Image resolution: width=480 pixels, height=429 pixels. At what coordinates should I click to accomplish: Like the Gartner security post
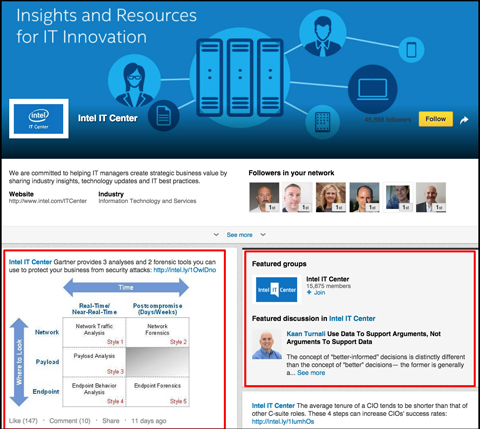coord(23,421)
